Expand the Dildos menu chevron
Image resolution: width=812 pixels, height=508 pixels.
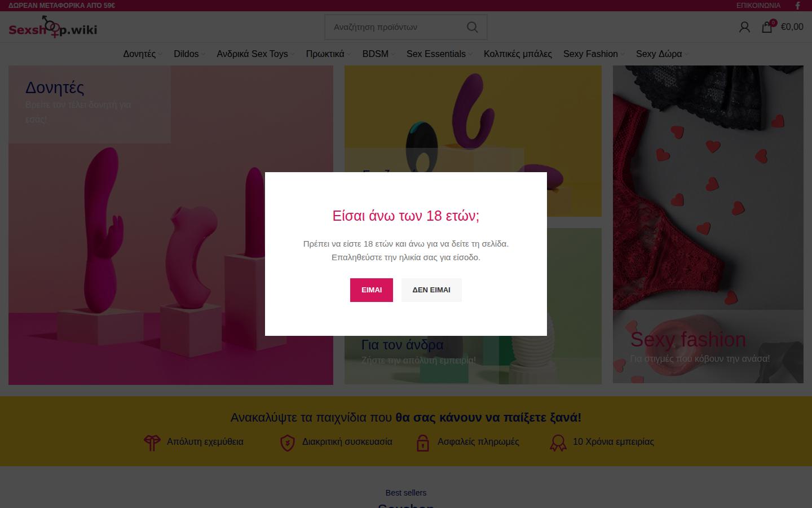coord(203,55)
